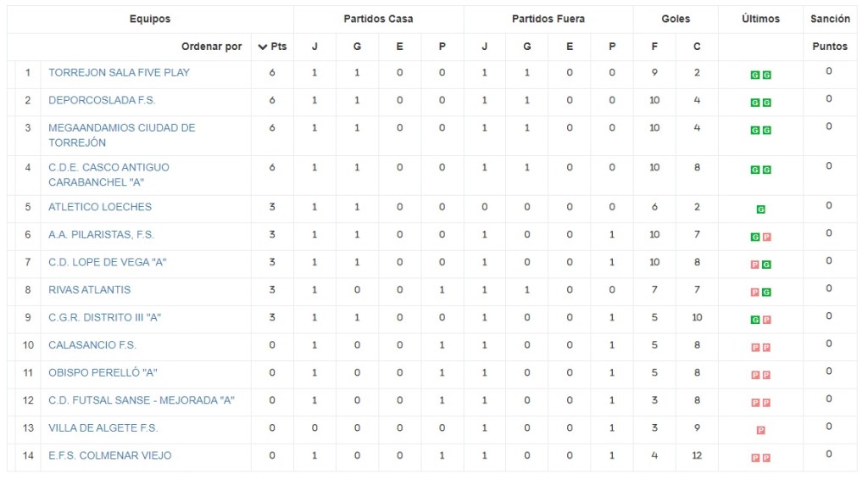Select the Partidos Casa header
The height and width of the screenshot is (480, 868).
click(x=378, y=19)
